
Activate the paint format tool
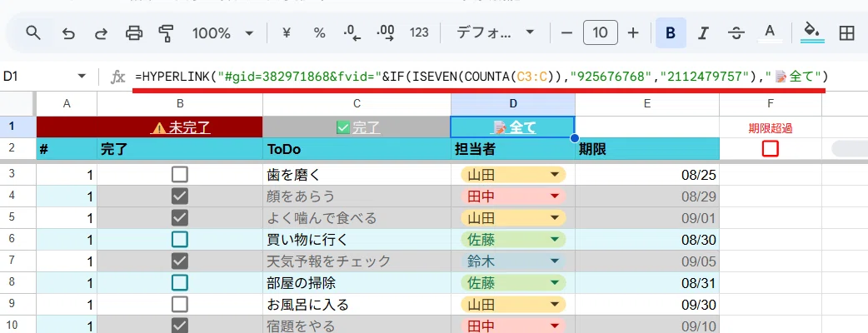coord(166,33)
